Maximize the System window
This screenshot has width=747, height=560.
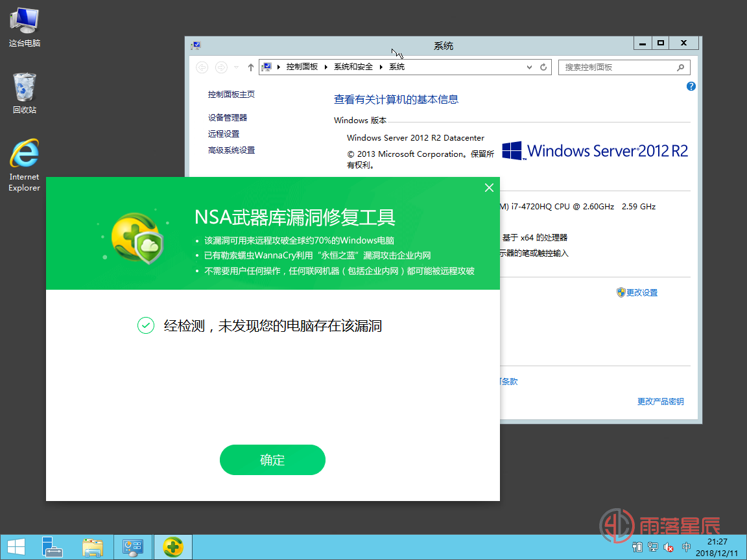[x=660, y=43]
